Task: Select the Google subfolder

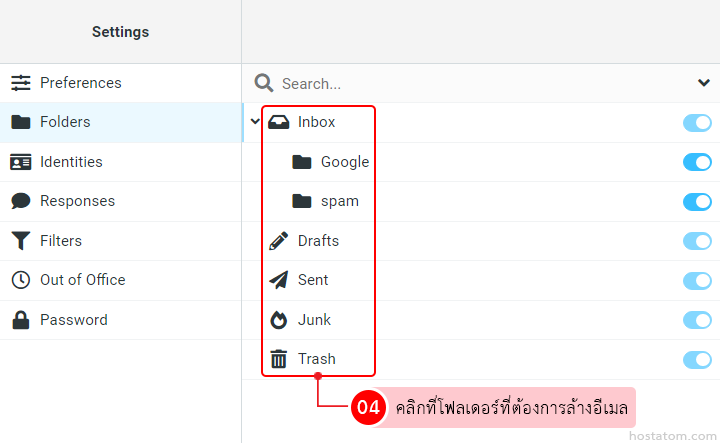Action: 344,162
